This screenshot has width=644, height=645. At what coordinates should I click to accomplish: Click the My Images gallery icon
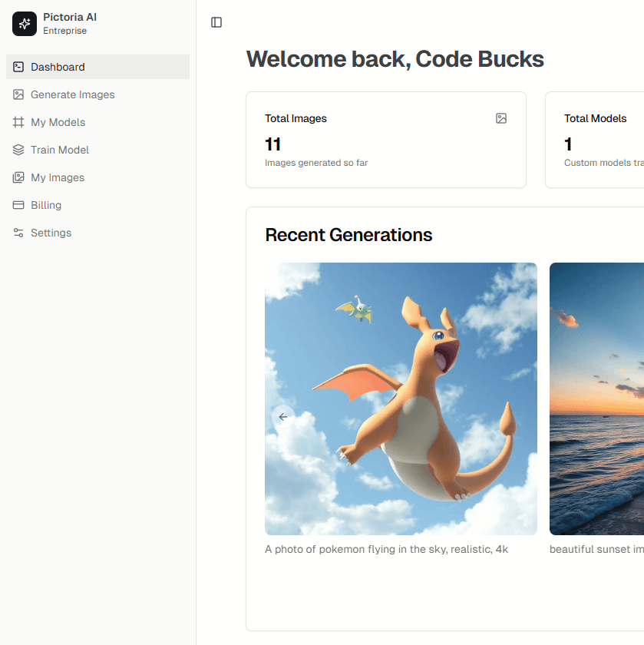pyautogui.click(x=18, y=177)
